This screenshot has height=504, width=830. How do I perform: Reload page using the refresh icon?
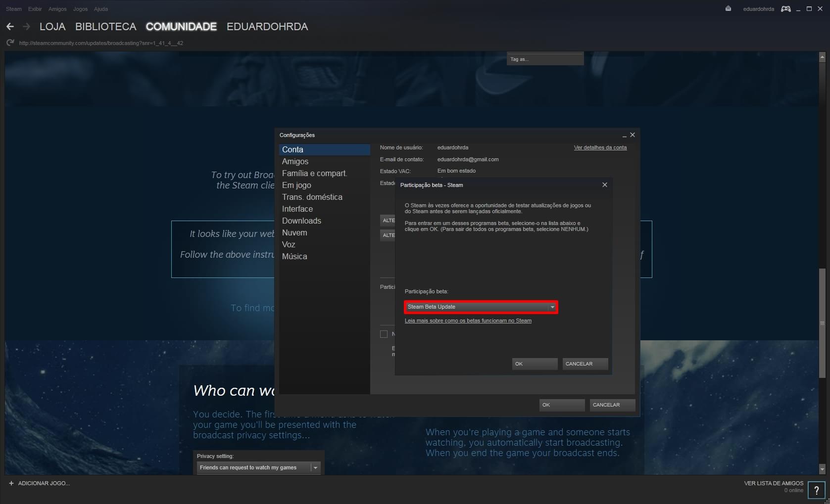click(10, 43)
